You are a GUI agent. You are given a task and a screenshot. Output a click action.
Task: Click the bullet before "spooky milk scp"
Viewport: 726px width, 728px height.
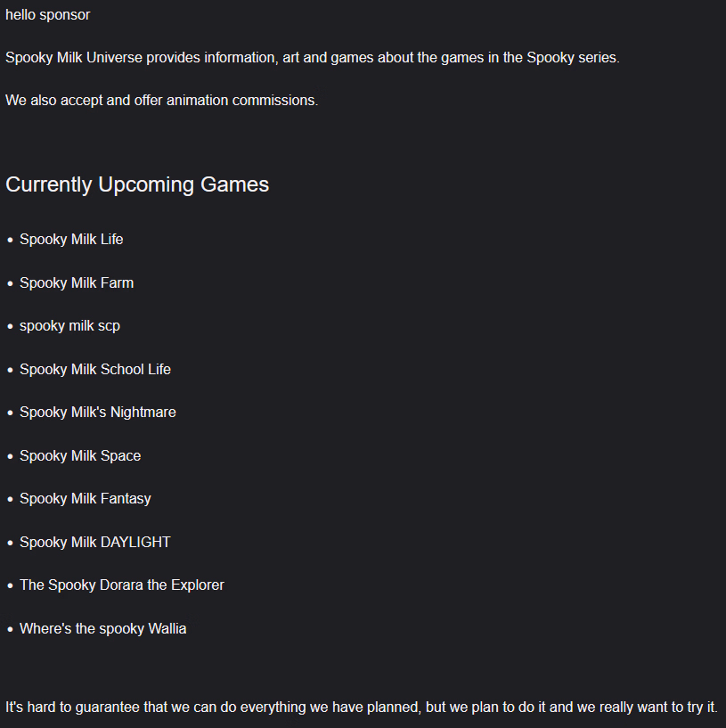tap(11, 326)
